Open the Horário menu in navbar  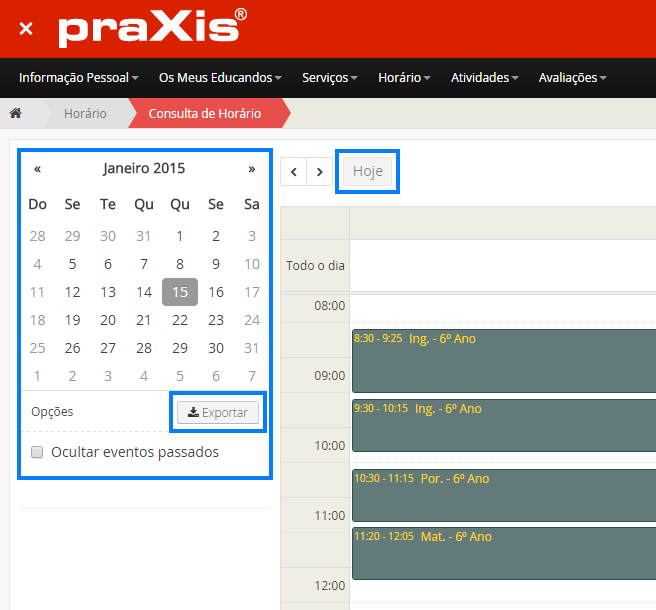point(404,77)
